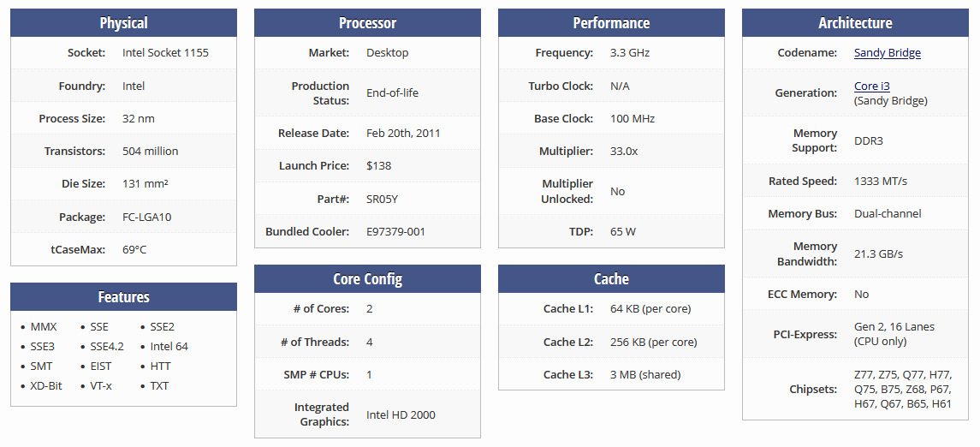
Task: Open the Sandy Bridge codename link
Action: pyautogui.click(x=887, y=53)
